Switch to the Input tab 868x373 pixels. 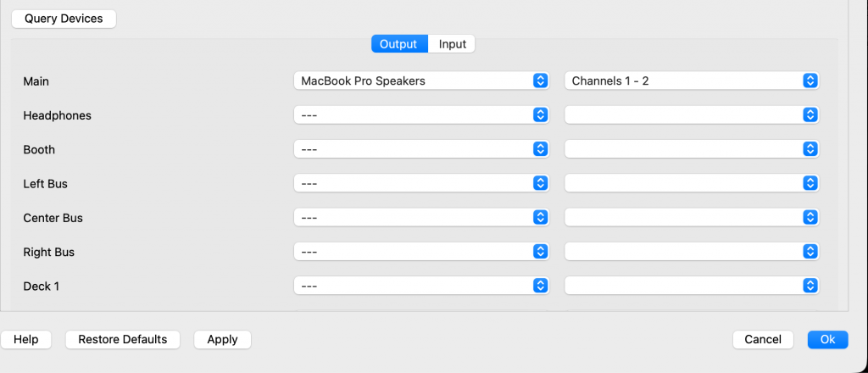[x=452, y=44]
